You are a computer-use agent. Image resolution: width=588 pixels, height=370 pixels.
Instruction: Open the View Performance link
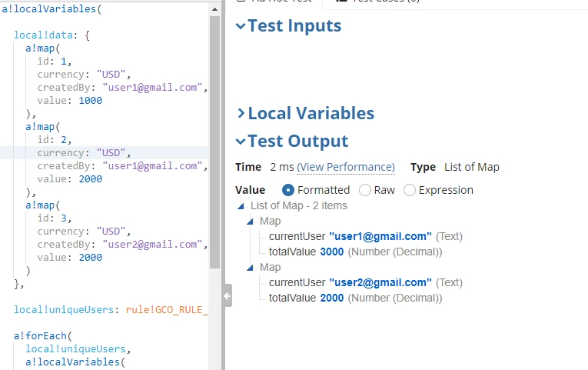coord(346,167)
